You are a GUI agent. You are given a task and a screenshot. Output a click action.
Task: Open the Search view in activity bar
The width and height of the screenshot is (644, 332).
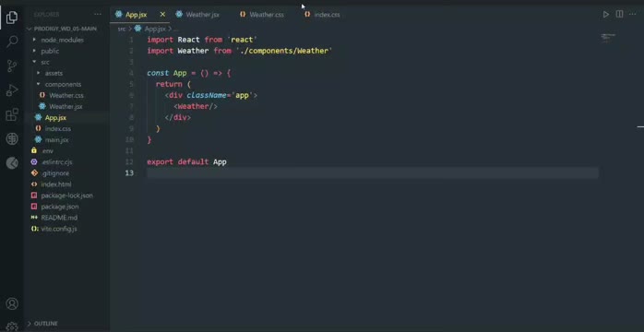[12, 41]
